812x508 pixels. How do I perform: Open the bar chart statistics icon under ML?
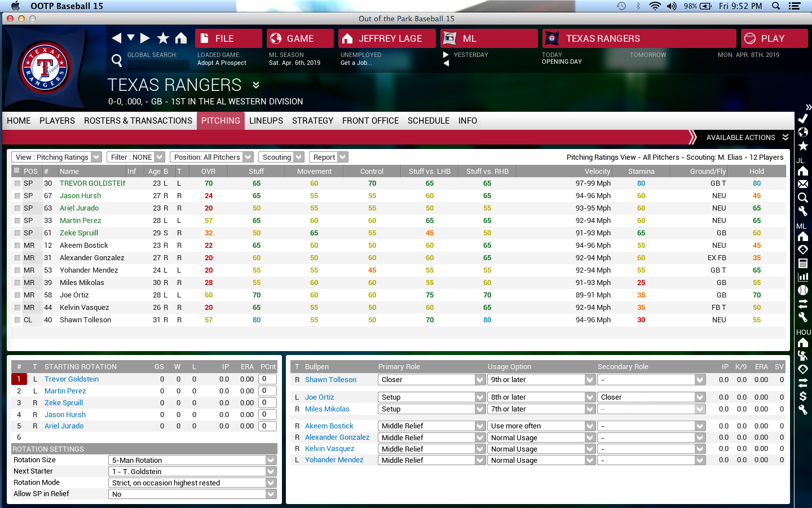(803, 277)
